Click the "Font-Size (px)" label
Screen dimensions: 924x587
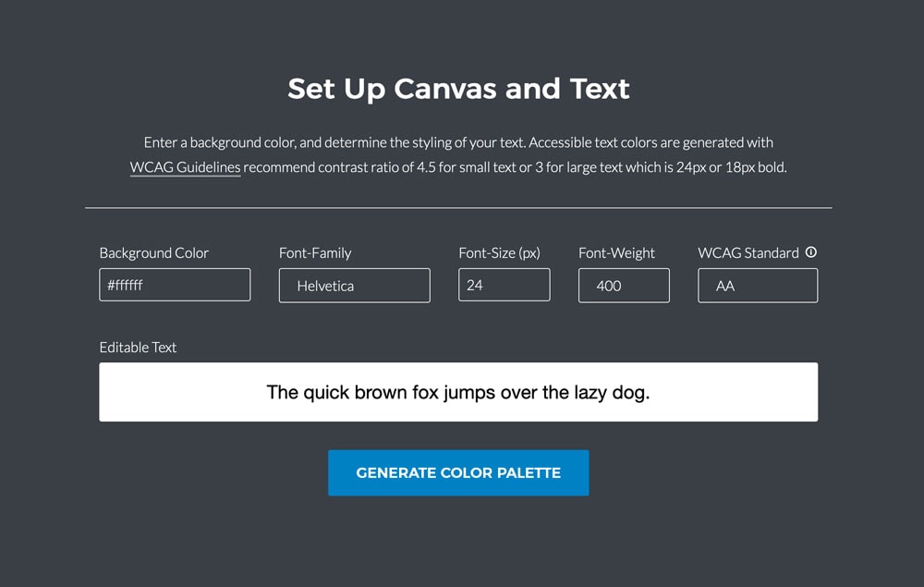coord(499,252)
